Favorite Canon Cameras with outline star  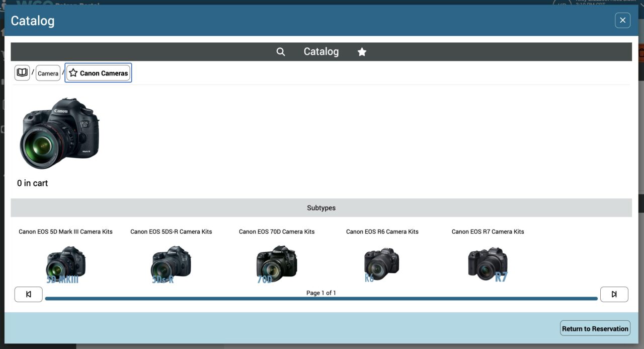(73, 73)
